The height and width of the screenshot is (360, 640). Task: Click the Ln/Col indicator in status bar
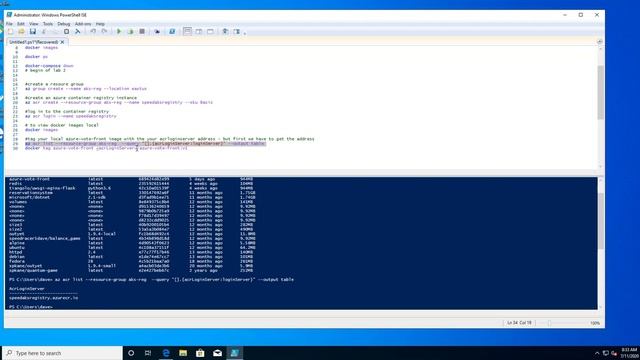(x=519, y=323)
